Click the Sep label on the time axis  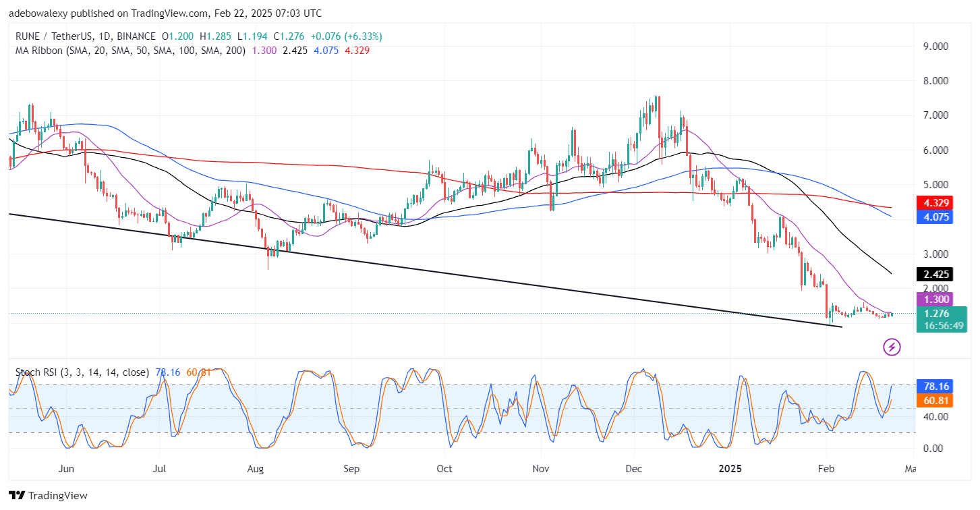click(351, 468)
